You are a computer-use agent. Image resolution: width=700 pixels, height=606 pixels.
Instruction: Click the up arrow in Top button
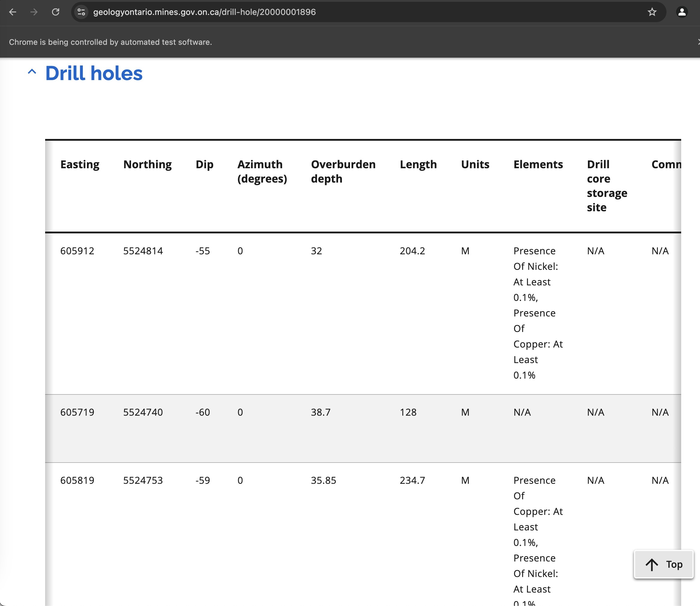coord(651,564)
